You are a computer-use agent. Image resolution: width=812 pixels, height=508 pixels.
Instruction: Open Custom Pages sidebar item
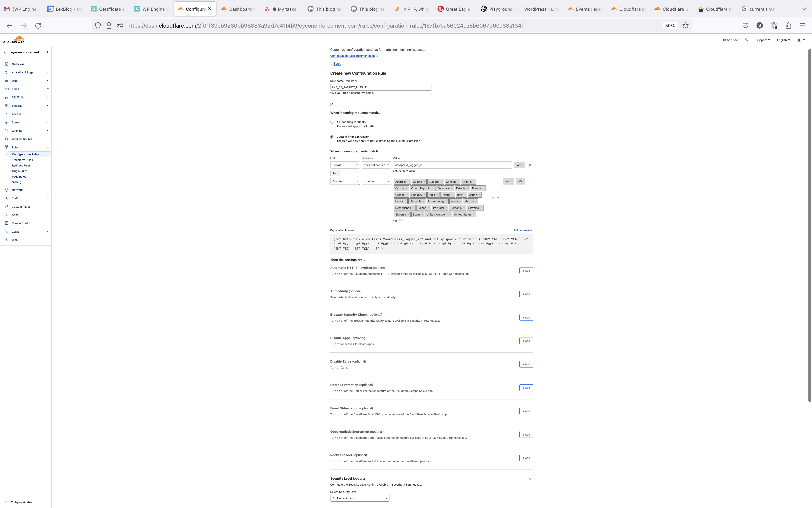21,207
